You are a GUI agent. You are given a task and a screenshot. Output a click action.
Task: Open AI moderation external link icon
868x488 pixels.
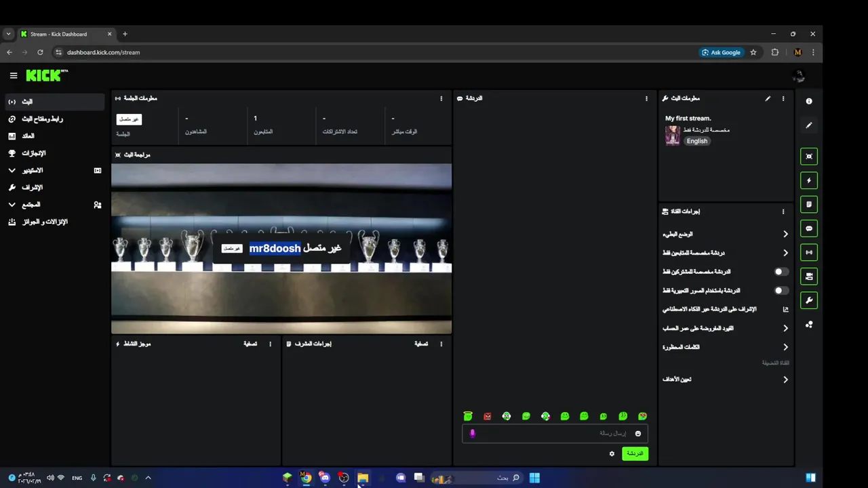coord(785,309)
